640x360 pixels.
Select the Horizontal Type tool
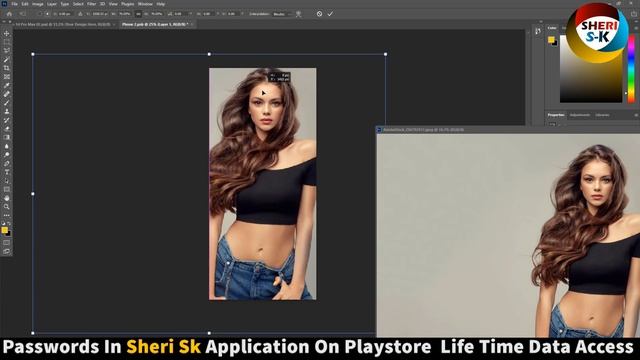pyautogui.click(x=7, y=172)
